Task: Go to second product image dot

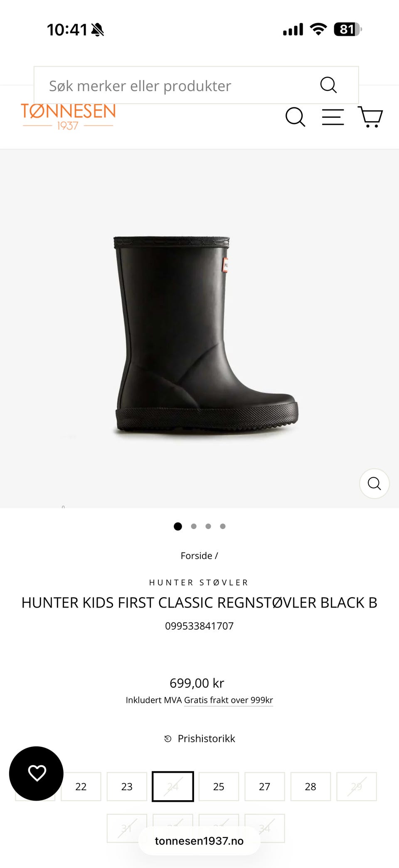Action: pyautogui.click(x=194, y=526)
